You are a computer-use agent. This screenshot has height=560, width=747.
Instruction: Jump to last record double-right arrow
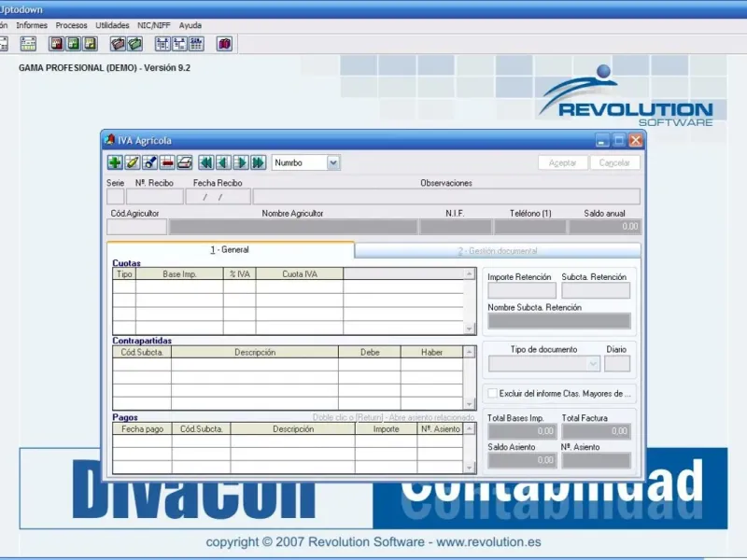(x=259, y=162)
